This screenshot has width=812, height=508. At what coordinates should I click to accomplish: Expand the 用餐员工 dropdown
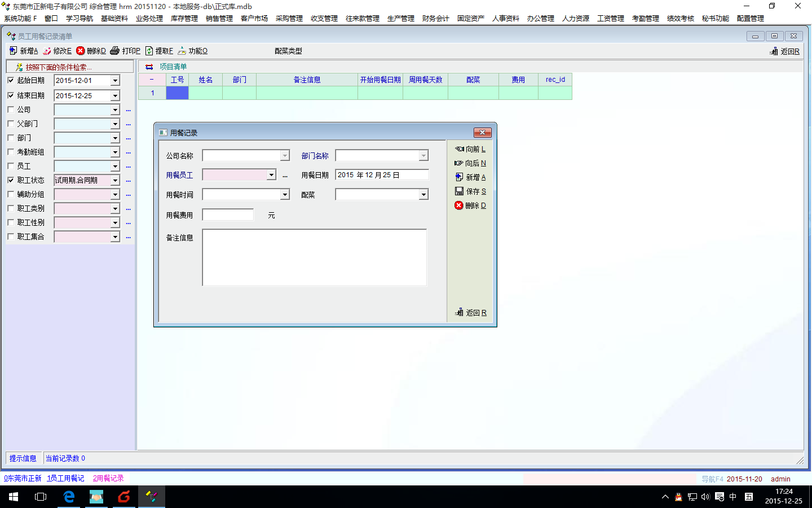(x=271, y=175)
